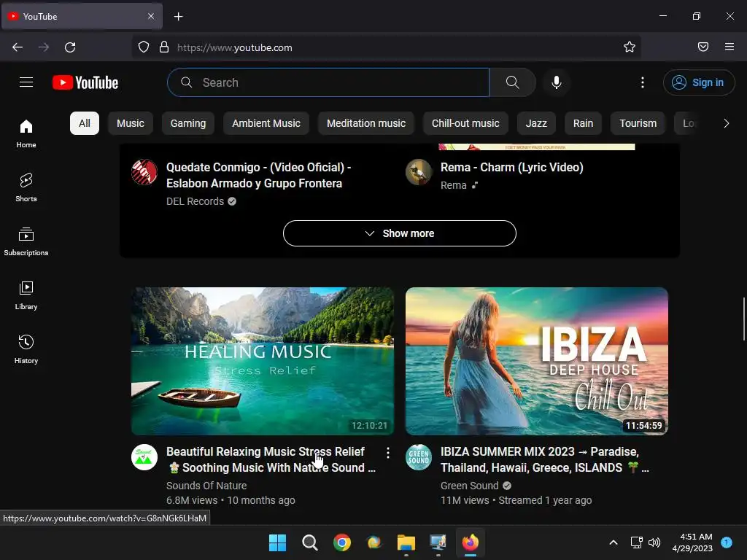Image resolution: width=747 pixels, height=560 pixels.
Task: Open DEL Records channel name link
Action: click(x=195, y=201)
